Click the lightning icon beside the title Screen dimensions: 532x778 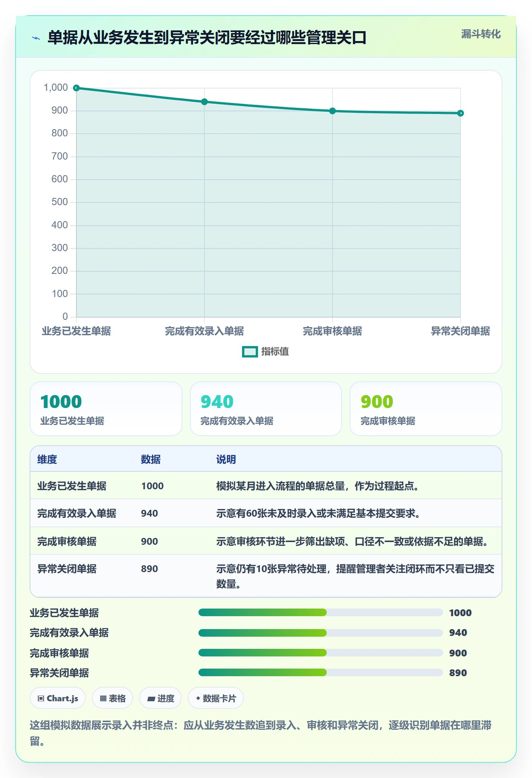pos(36,38)
